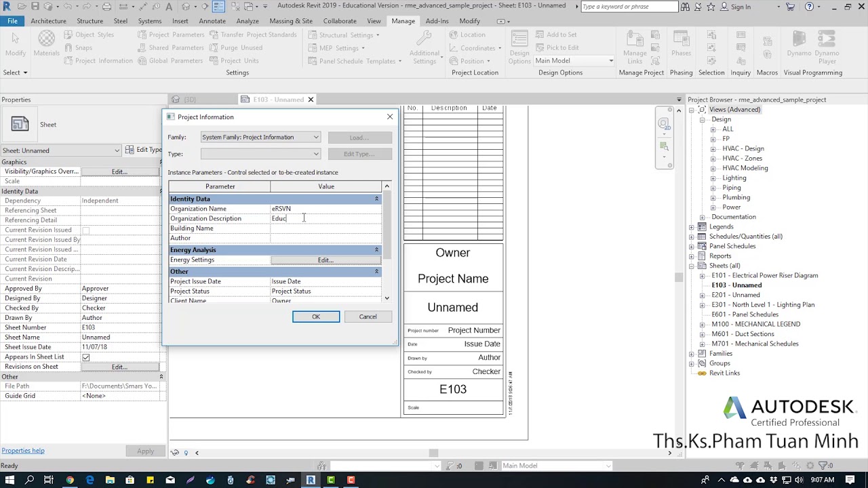This screenshot has width=868, height=488.
Task: Open Object Styles settings
Action: click(x=89, y=35)
